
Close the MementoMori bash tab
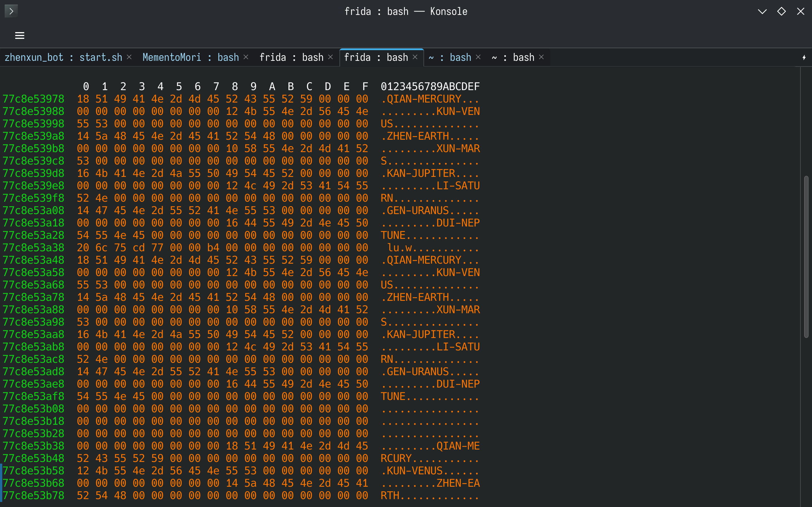(246, 57)
